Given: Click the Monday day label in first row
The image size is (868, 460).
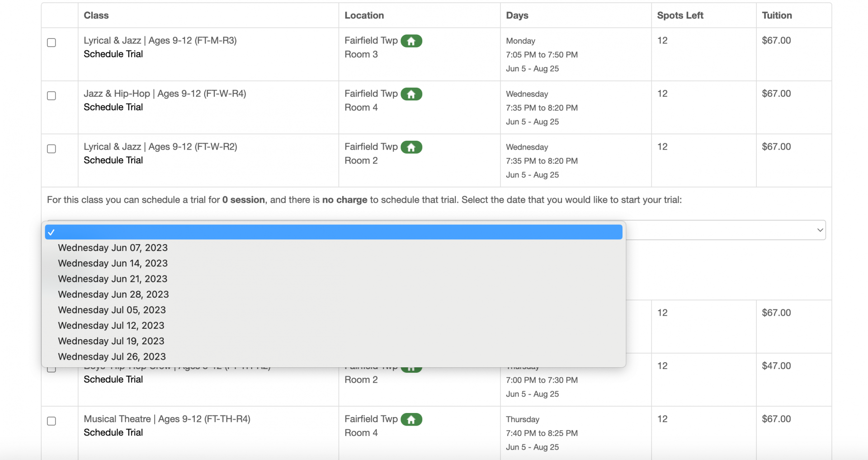Looking at the screenshot, I should click(x=520, y=41).
